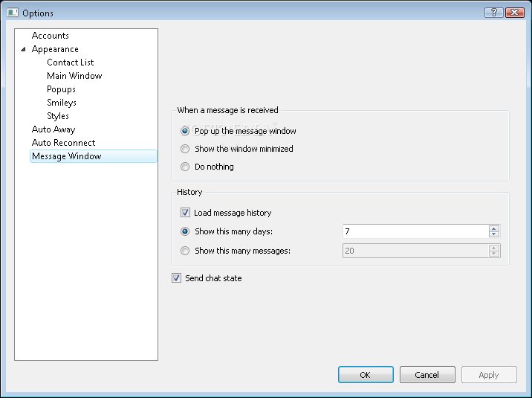This screenshot has width=532, height=398.
Task: Click the Apply button
Action: (489, 375)
